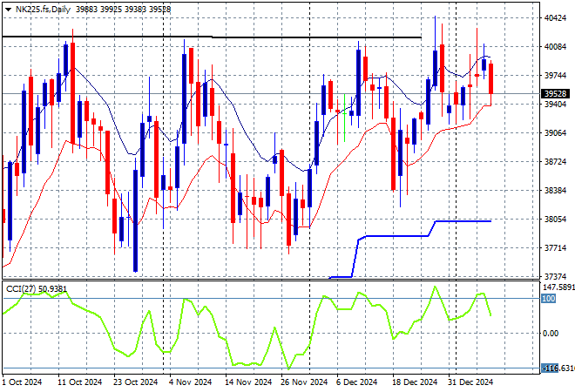575x392 pixels.
Task: Click the 14 Nov 2024 date label
Action: [x=248, y=382]
